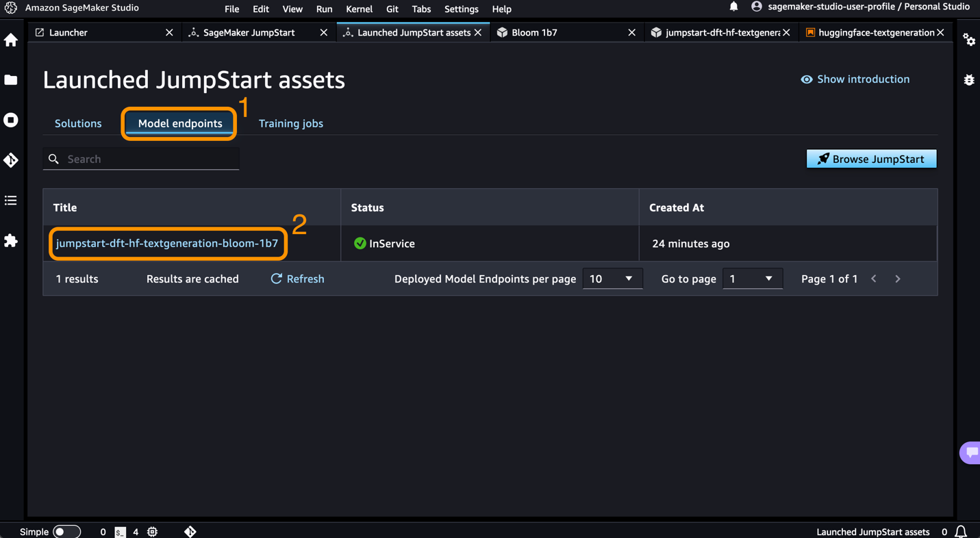The image size is (980, 538).
Task: Click the kernel chip icon in status bar
Action: point(153,532)
